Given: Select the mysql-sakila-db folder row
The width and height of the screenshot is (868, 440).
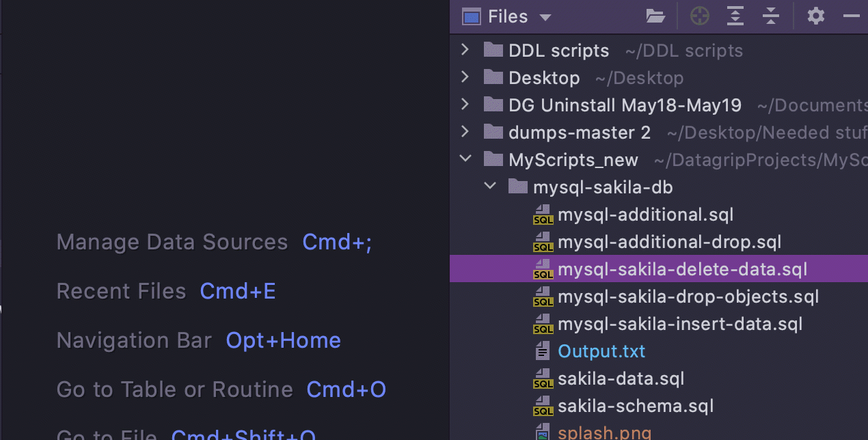Looking at the screenshot, I should click(659, 187).
